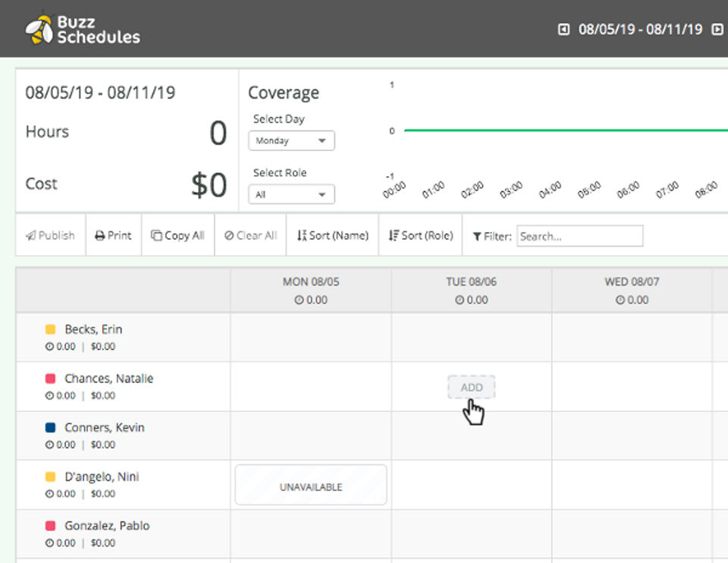Click Kevin Conners' blue role color square
Image resolution: width=728 pixels, height=563 pixels.
(51, 428)
